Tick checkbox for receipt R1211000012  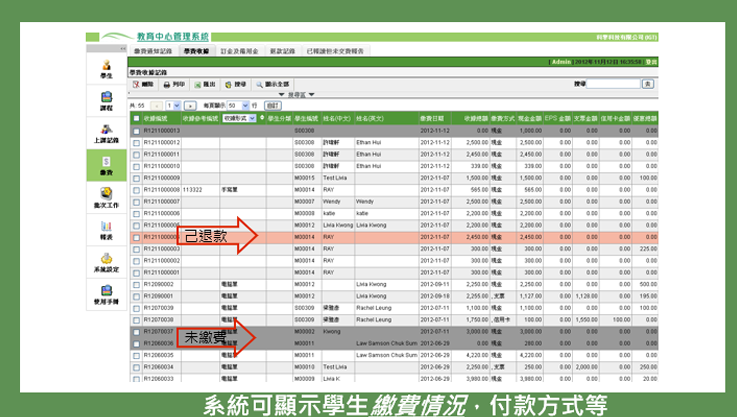tap(136, 143)
